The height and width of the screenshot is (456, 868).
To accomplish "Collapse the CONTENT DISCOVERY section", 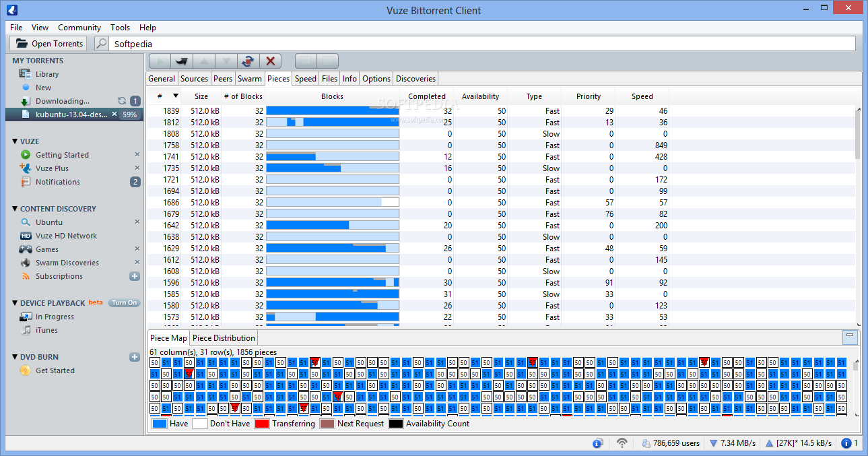I will point(15,208).
